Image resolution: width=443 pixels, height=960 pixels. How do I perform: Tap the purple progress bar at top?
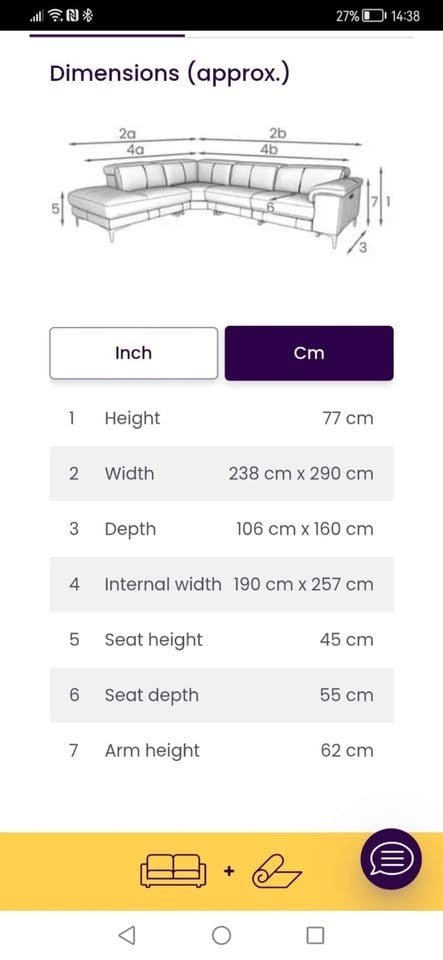pyautogui.click(x=107, y=36)
